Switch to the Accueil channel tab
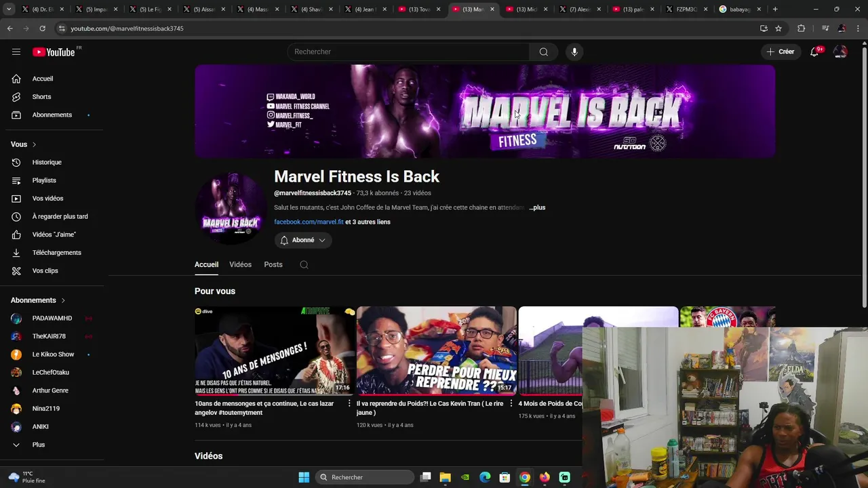 click(206, 264)
